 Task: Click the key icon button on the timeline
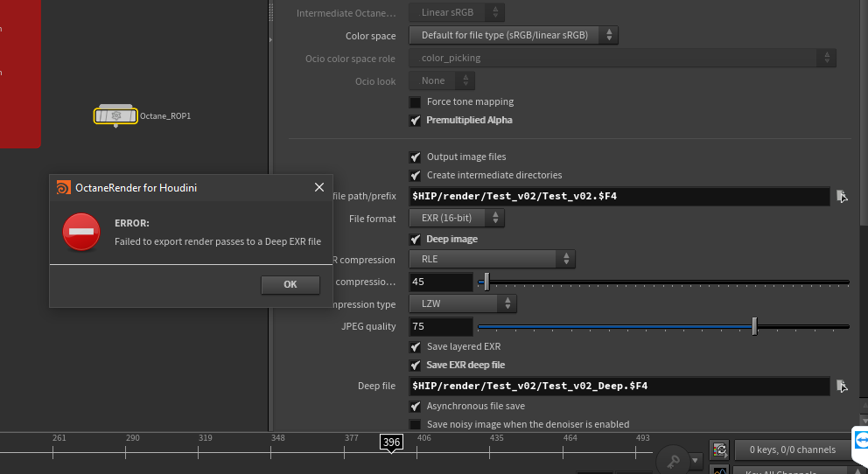tap(674, 460)
